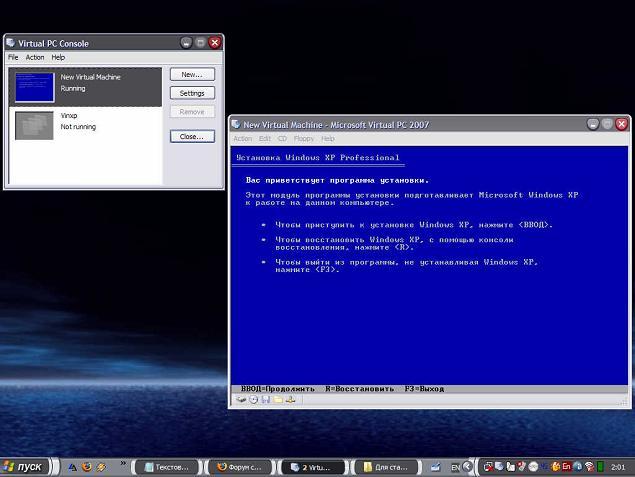
Task: Click the floppy disk icon in VM status bar
Action: pyautogui.click(x=266, y=400)
